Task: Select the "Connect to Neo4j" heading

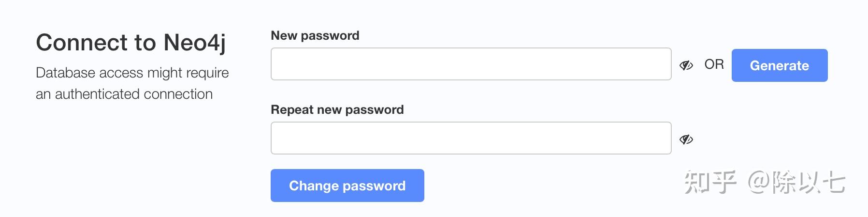Action: point(130,43)
